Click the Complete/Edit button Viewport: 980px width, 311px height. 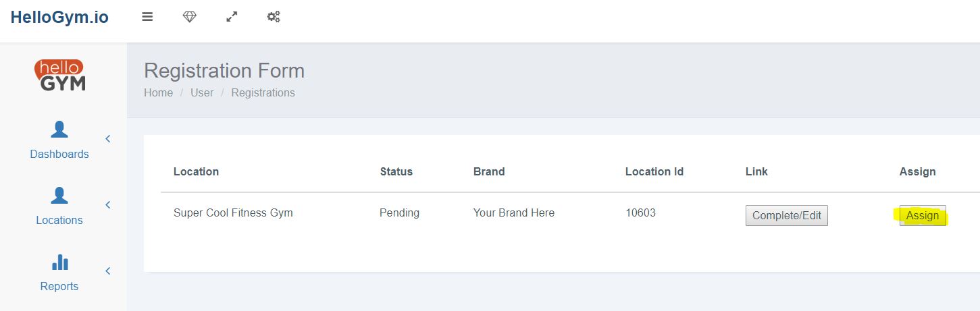coord(787,216)
